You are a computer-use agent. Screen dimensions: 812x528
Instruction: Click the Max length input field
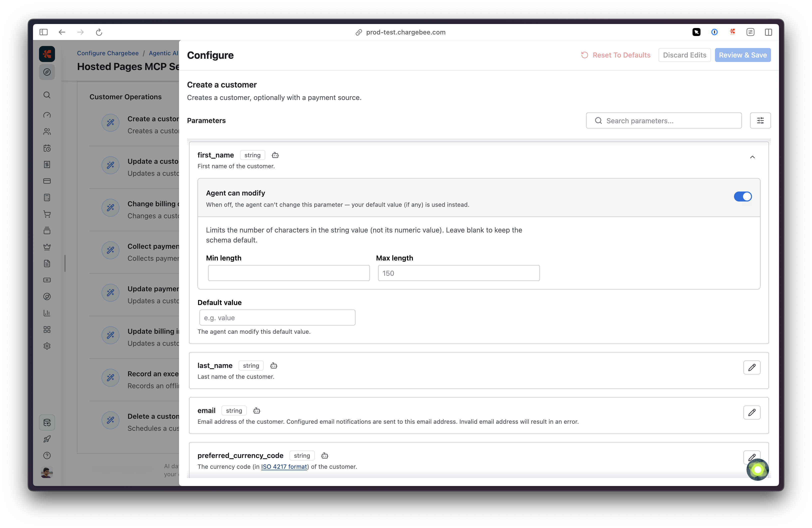click(458, 273)
